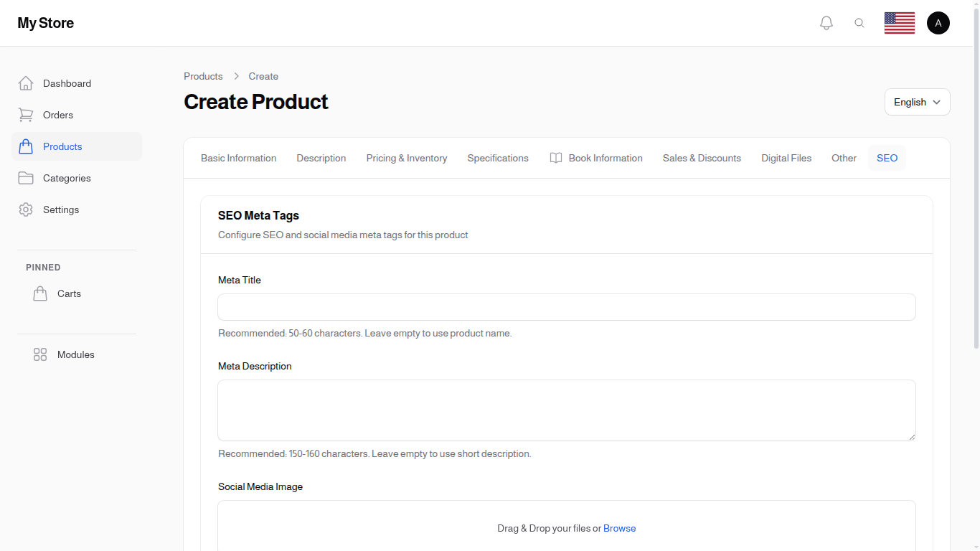This screenshot has width=980, height=551.
Task: Switch to the Basic Information tab
Action: coord(238,158)
